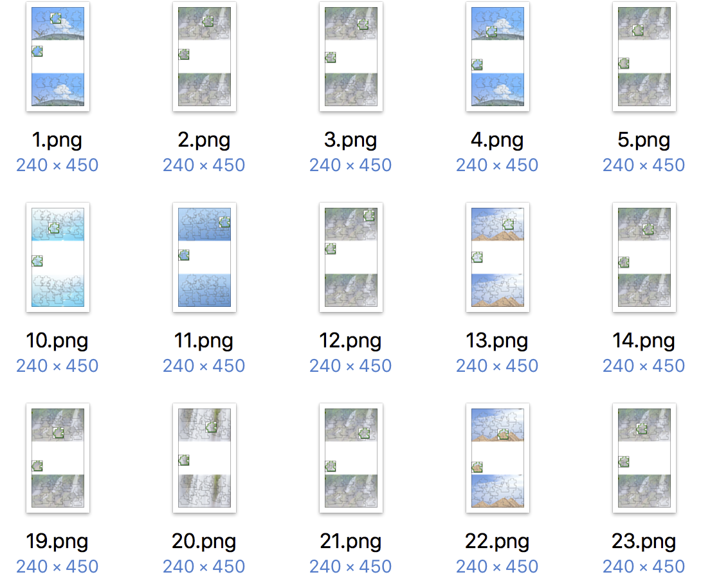
Task: Click the file name 13.png
Action: tap(497, 341)
